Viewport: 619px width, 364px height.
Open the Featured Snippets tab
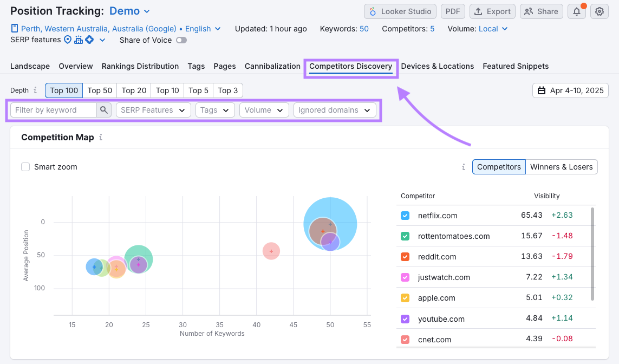click(516, 66)
